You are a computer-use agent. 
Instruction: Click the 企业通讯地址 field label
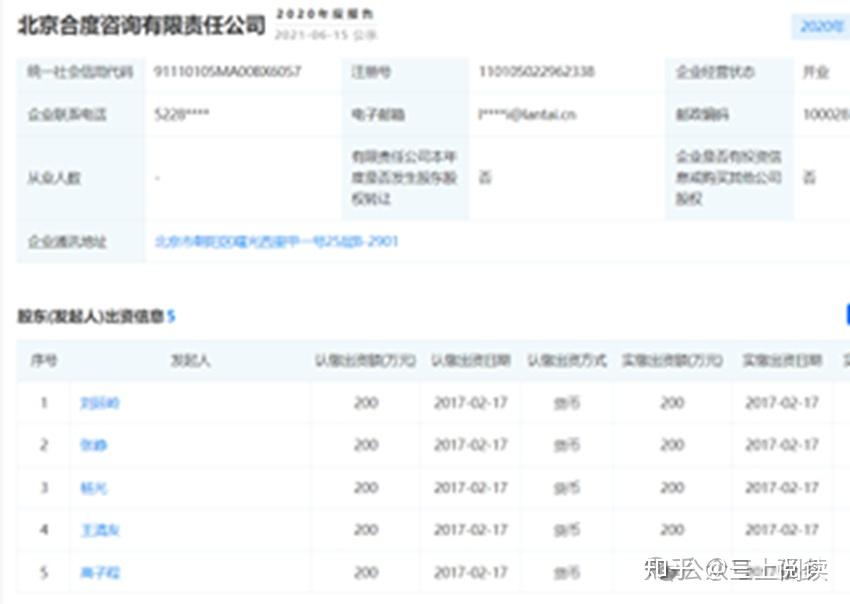coord(67,241)
